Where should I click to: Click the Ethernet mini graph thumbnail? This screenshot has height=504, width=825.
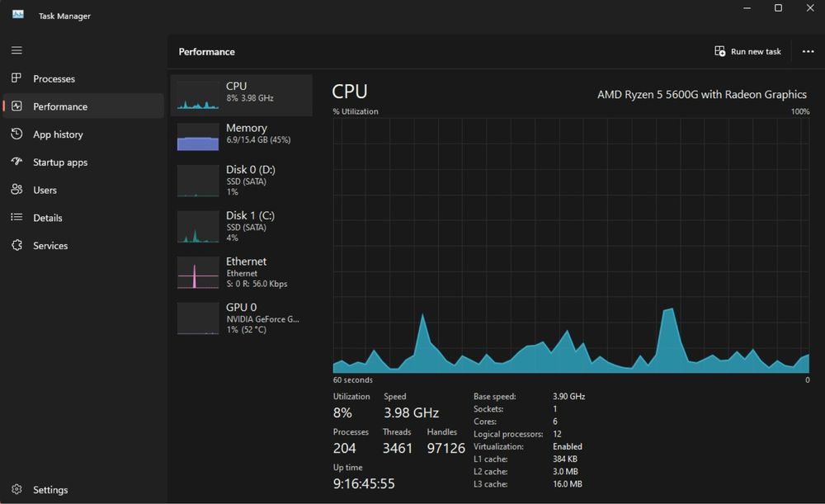coord(198,272)
